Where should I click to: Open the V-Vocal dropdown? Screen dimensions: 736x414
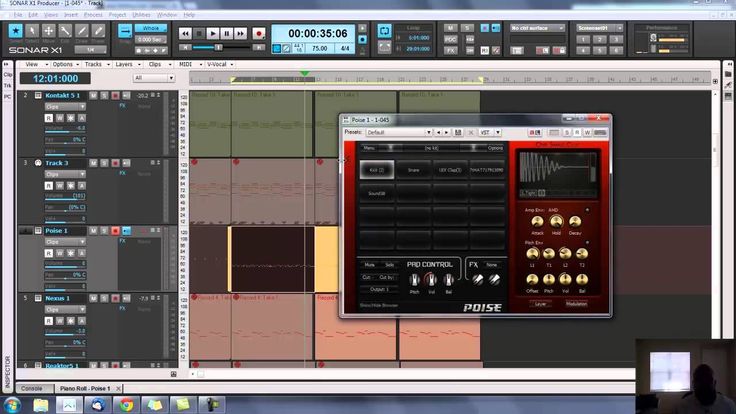[220, 64]
